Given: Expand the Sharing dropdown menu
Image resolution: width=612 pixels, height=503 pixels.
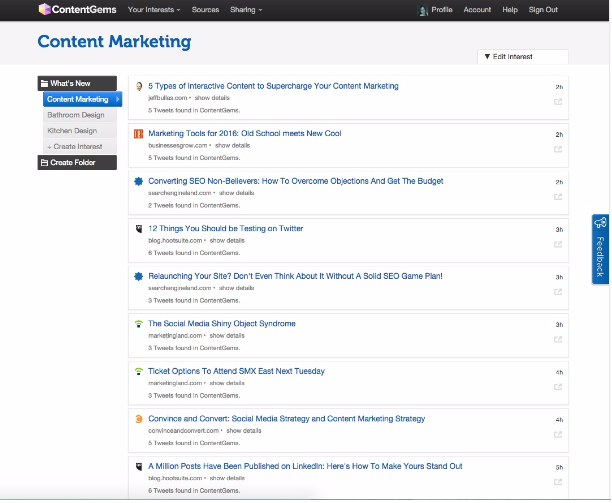Looking at the screenshot, I should [x=246, y=10].
